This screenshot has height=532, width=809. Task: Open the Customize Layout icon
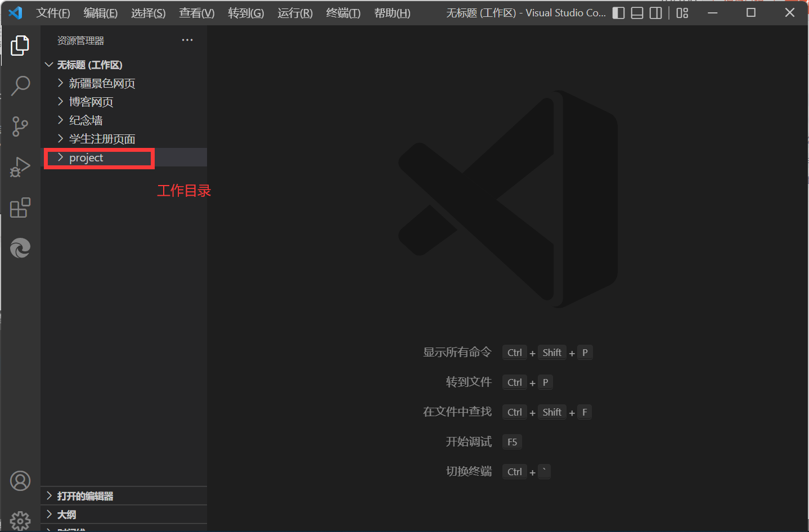[682, 13]
